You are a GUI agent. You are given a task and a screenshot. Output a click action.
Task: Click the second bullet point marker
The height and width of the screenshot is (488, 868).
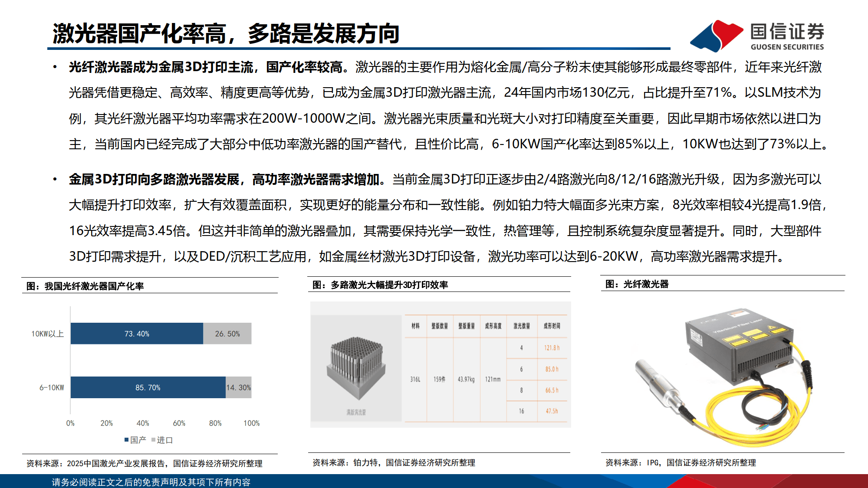55,178
